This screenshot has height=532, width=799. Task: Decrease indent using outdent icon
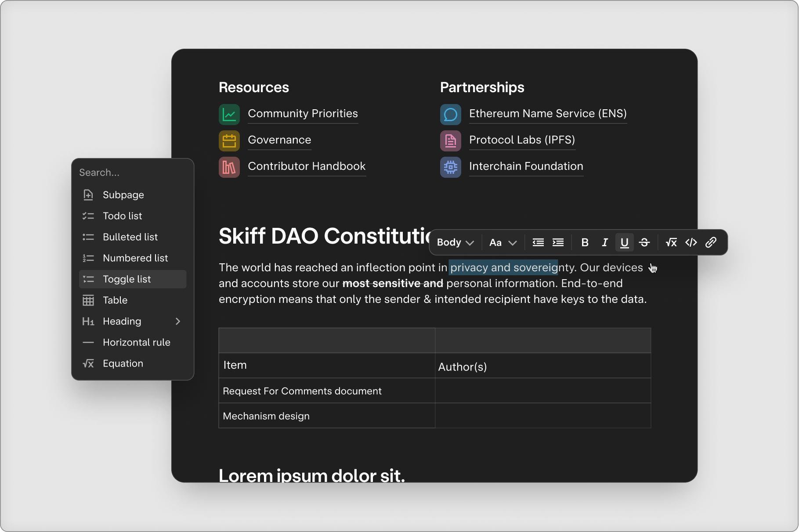coord(538,242)
